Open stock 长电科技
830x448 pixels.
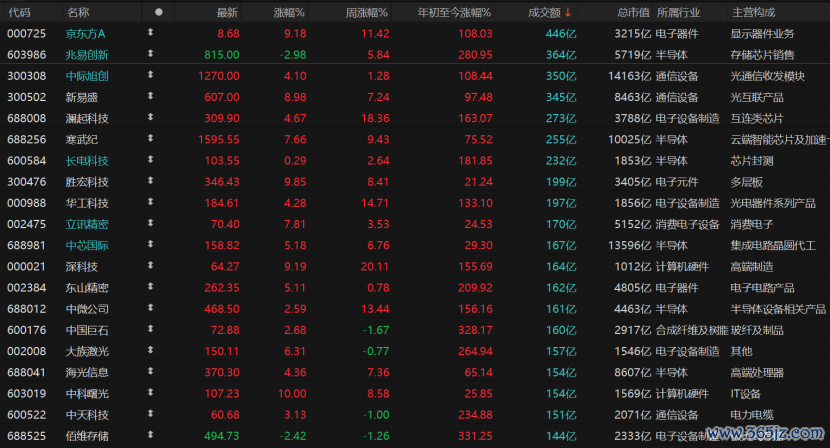87,161
